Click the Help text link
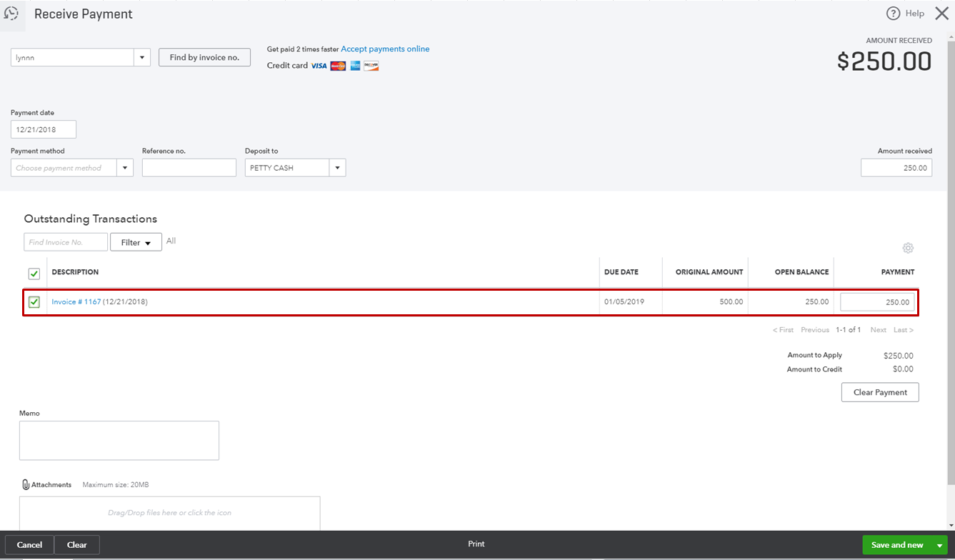The width and height of the screenshot is (955, 560). click(x=915, y=14)
